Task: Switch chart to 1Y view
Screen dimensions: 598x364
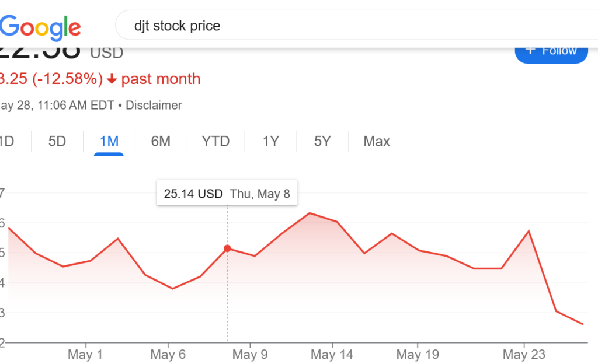Action: (270, 141)
